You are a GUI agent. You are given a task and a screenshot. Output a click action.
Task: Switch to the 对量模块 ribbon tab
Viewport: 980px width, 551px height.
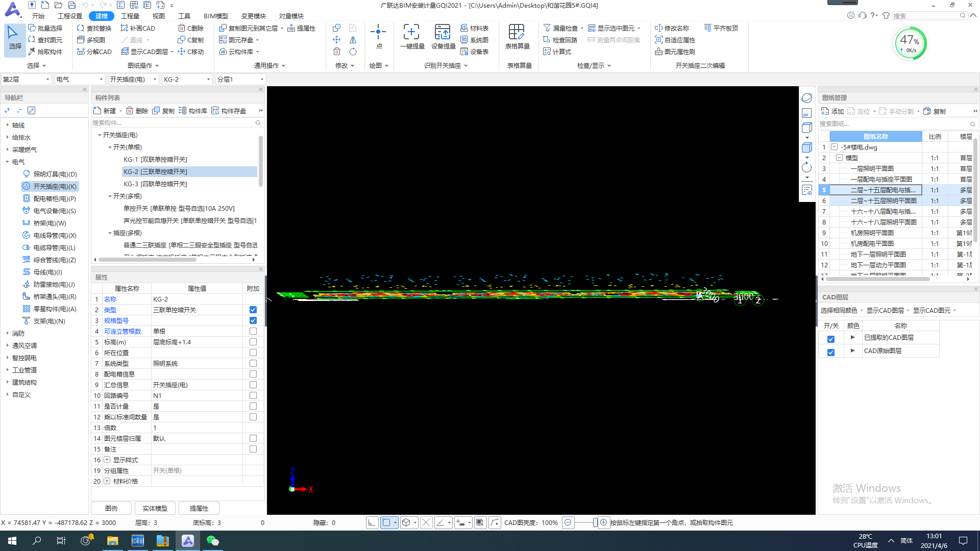pos(291,16)
